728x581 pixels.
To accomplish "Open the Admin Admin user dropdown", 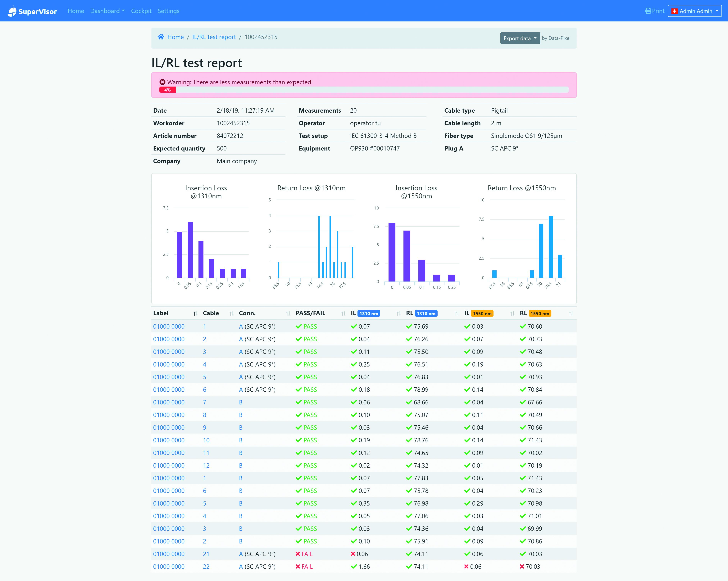I will pos(695,11).
